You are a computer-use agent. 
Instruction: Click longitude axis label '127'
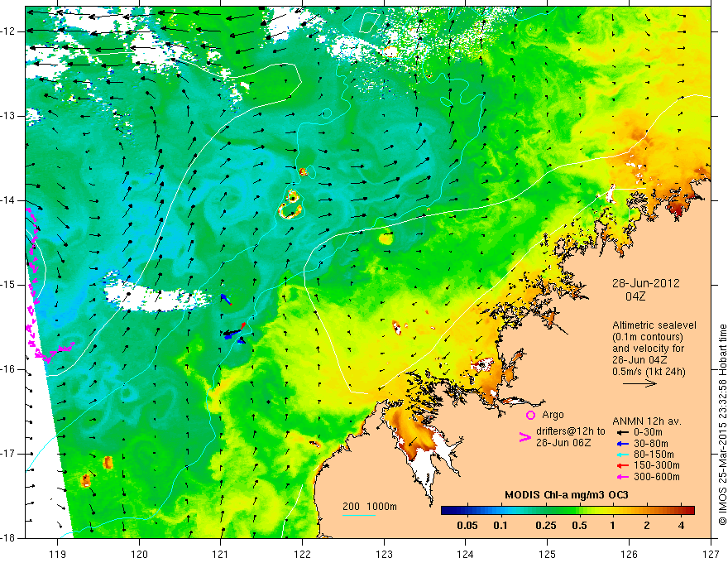click(711, 554)
